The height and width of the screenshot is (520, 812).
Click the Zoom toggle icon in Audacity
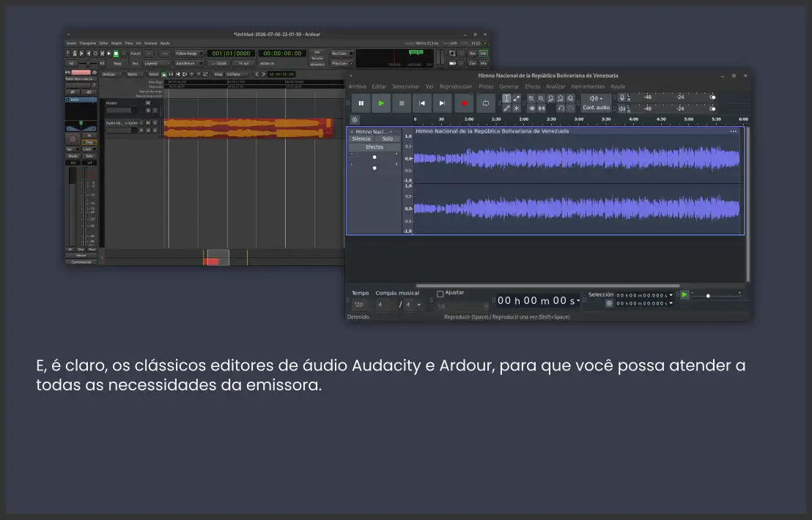click(571, 98)
